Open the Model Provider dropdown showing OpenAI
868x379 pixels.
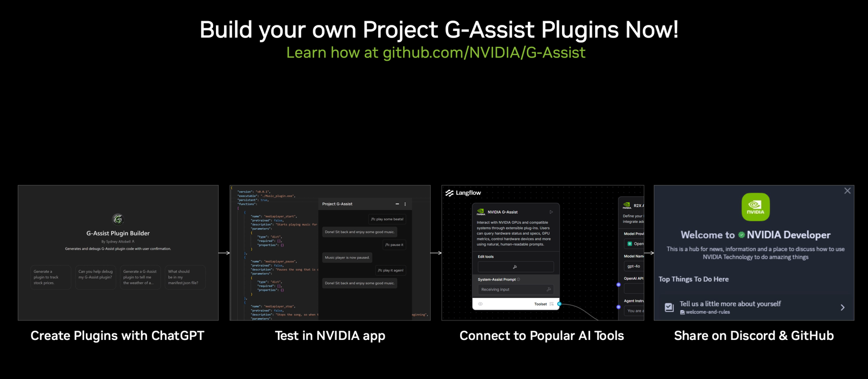(634, 243)
